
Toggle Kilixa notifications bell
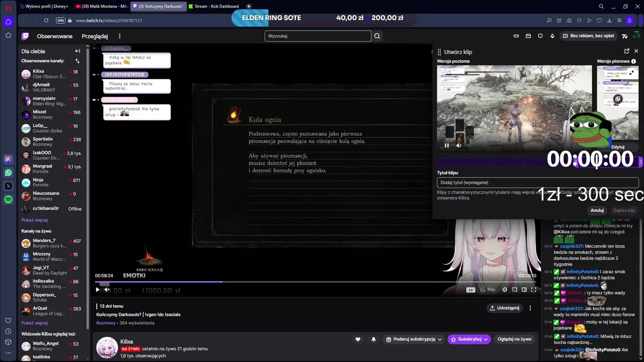click(x=373, y=339)
